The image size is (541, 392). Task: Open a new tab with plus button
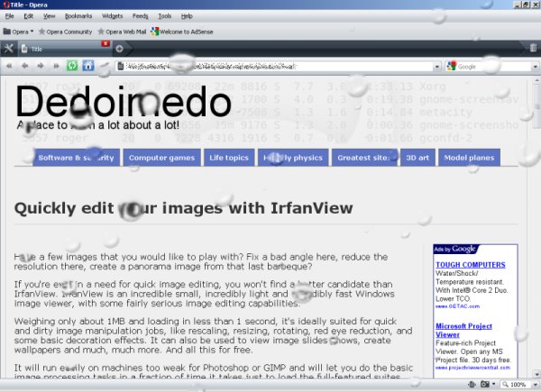pos(119,49)
